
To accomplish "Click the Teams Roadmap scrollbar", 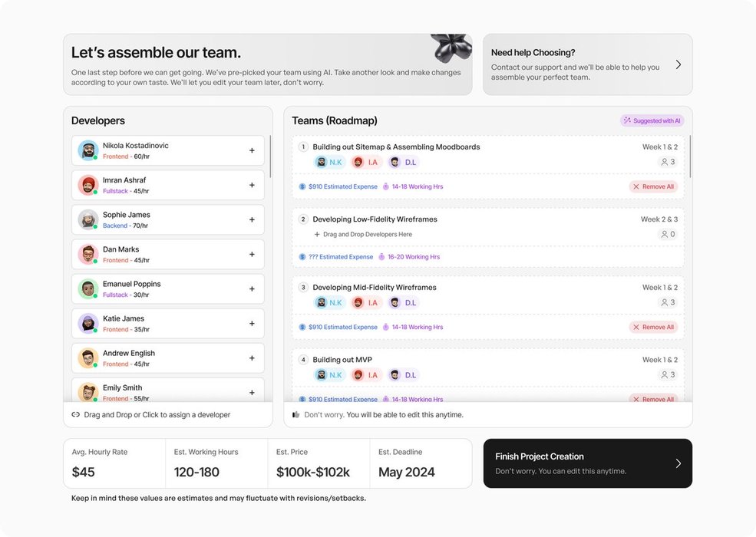I will pos(691,156).
